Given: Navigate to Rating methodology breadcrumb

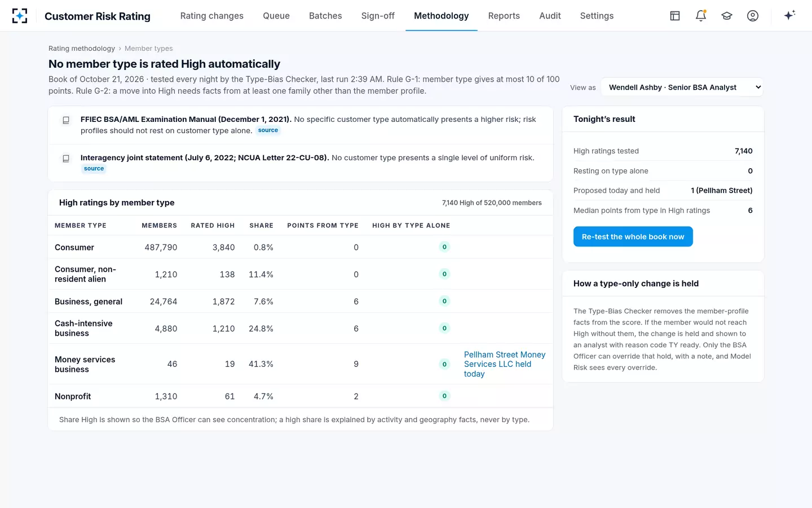Looking at the screenshot, I should click(x=82, y=49).
